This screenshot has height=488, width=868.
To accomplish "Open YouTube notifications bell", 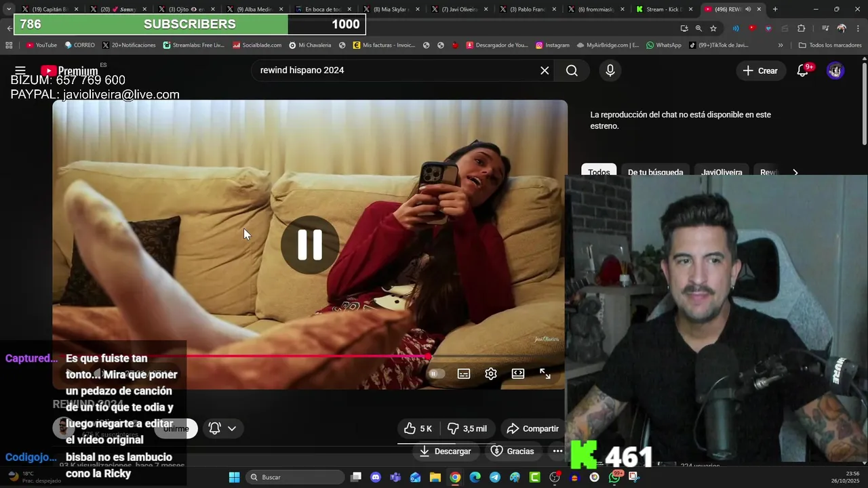I will 803,70.
